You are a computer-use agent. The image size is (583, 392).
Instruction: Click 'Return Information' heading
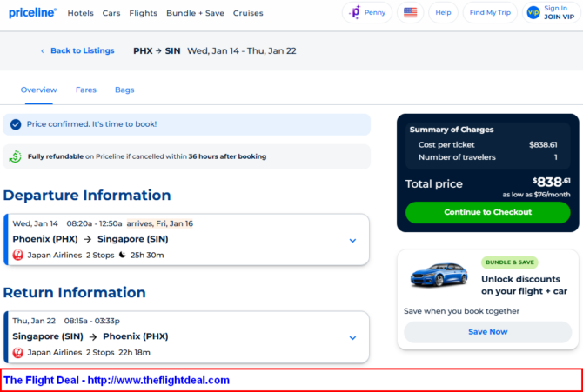click(74, 293)
